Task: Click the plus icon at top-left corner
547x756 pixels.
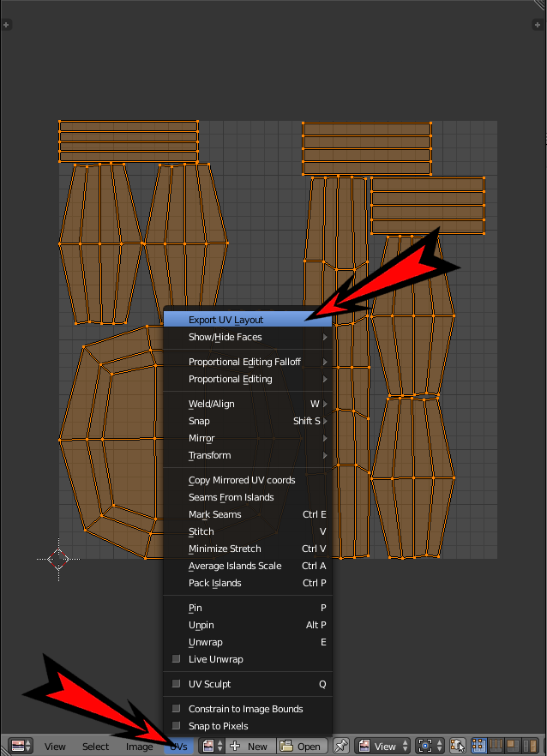Action: (x=6, y=25)
